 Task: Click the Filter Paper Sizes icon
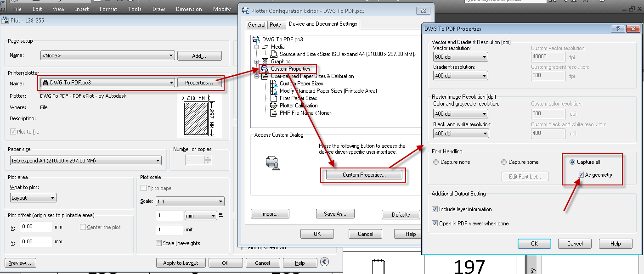point(274,98)
